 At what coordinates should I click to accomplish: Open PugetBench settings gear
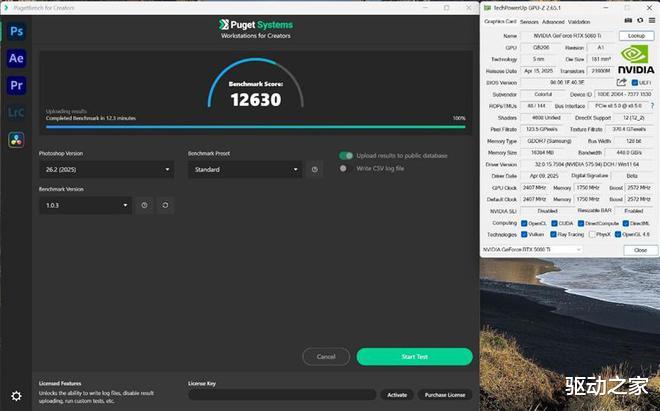(x=16, y=396)
